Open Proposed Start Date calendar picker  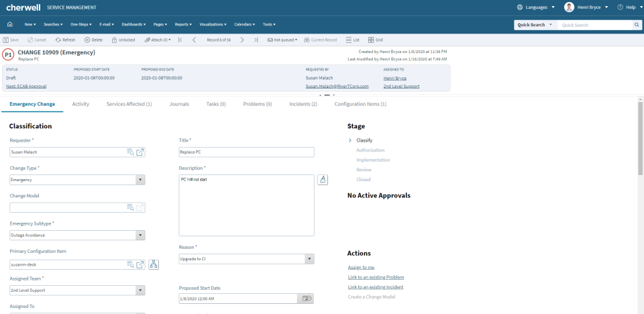307,299
